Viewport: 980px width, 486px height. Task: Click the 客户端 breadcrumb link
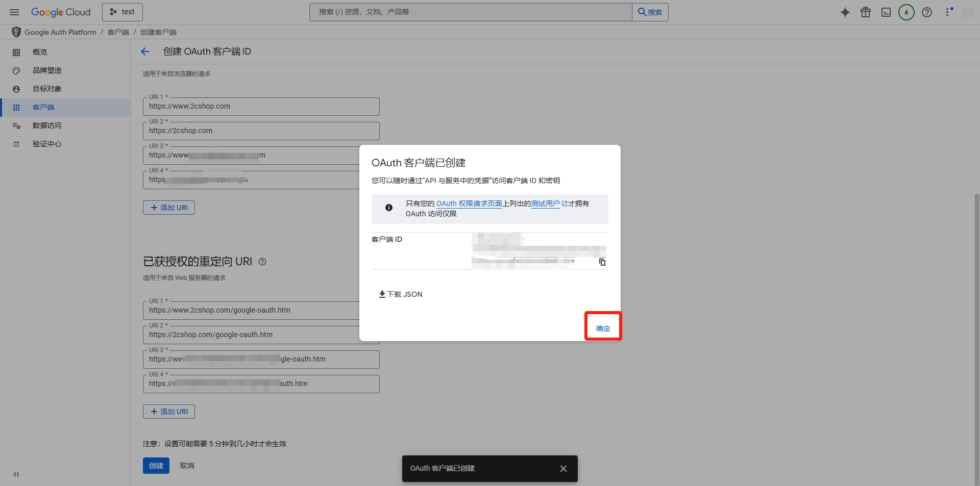click(x=118, y=32)
